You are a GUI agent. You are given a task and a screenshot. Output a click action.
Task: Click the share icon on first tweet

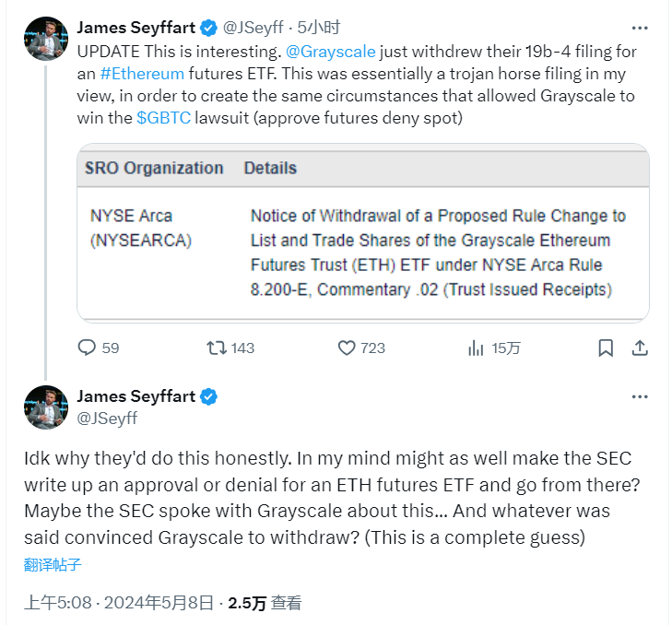tap(639, 348)
